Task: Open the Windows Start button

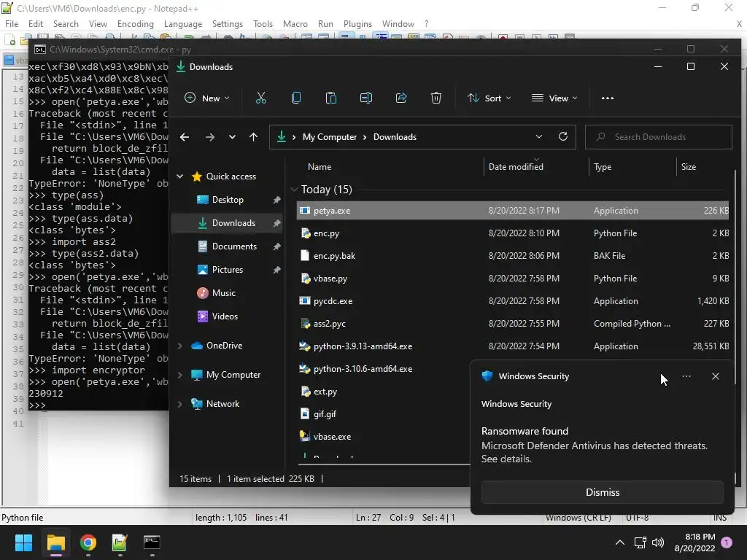Action: point(23,542)
